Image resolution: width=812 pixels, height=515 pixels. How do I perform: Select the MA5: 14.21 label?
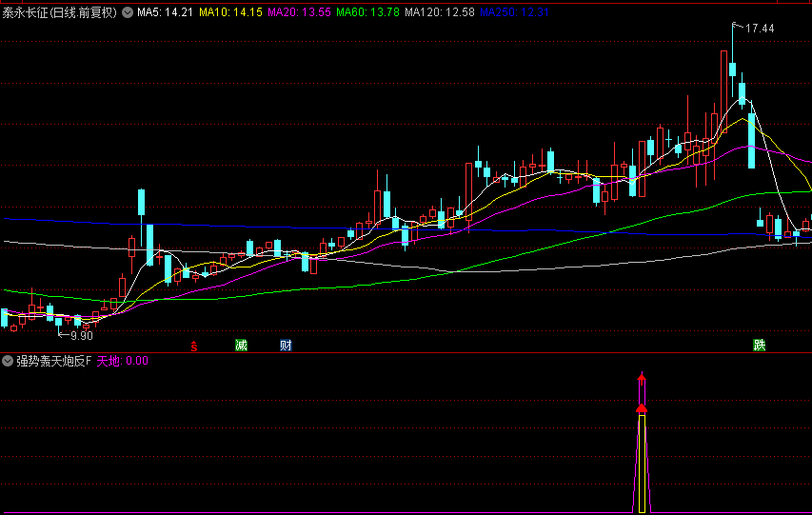click(x=165, y=12)
